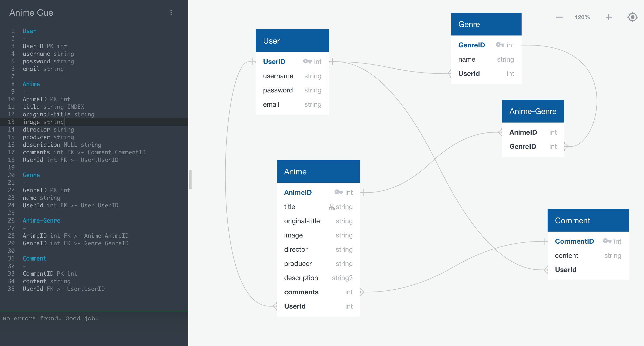
Task: Click 'UserId FK >- User.UserID' line 35
Action: 64,289
